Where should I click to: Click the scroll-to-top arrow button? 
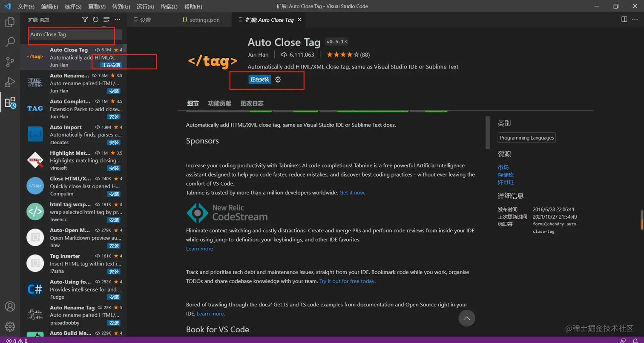(x=467, y=318)
